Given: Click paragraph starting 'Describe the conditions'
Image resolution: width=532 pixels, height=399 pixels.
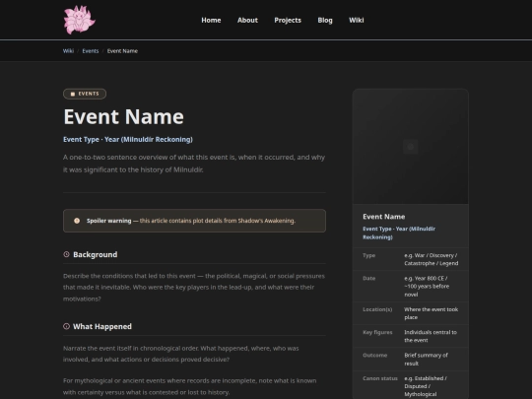Looking at the screenshot, I should [194, 288].
